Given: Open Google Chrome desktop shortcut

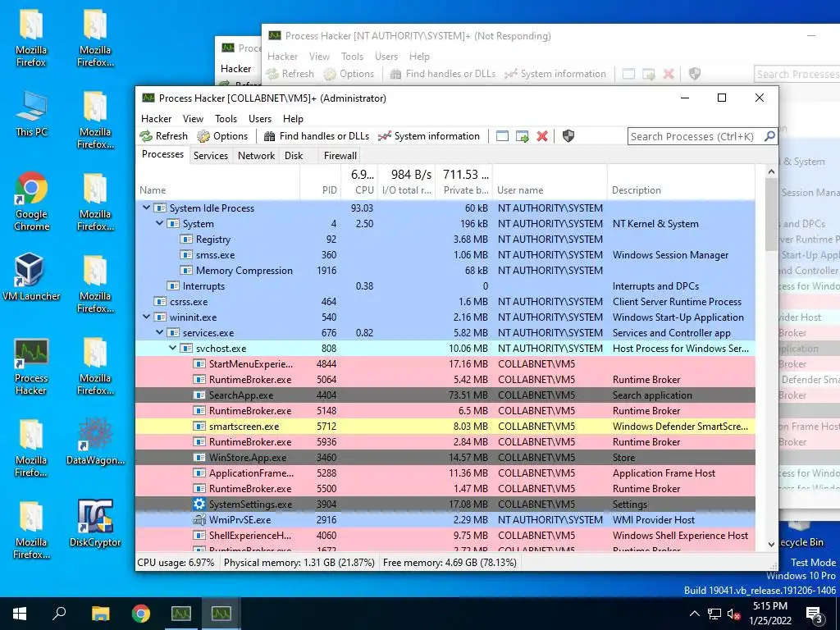Looking at the screenshot, I should 31,202.
